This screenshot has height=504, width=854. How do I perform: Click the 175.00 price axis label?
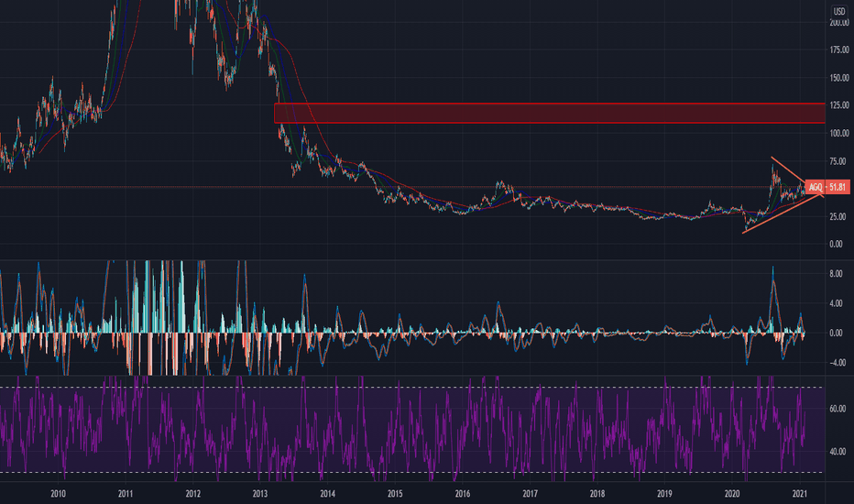coord(838,50)
